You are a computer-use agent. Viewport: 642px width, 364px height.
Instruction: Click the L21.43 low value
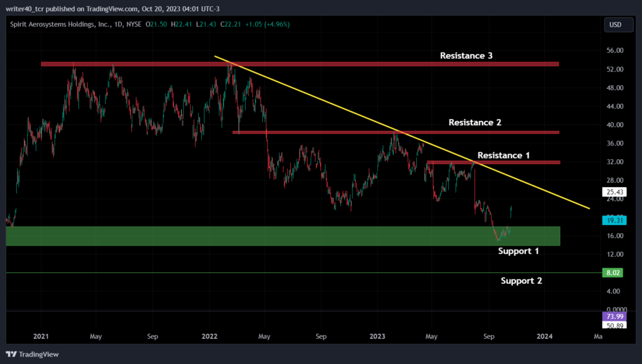pyautogui.click(x=206, y=24)
